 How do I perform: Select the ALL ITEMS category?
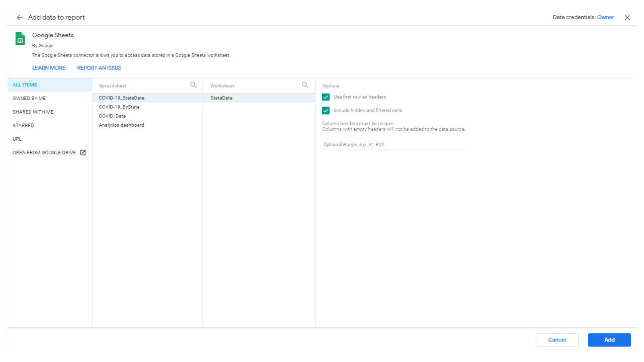click(x=50, y=85)
